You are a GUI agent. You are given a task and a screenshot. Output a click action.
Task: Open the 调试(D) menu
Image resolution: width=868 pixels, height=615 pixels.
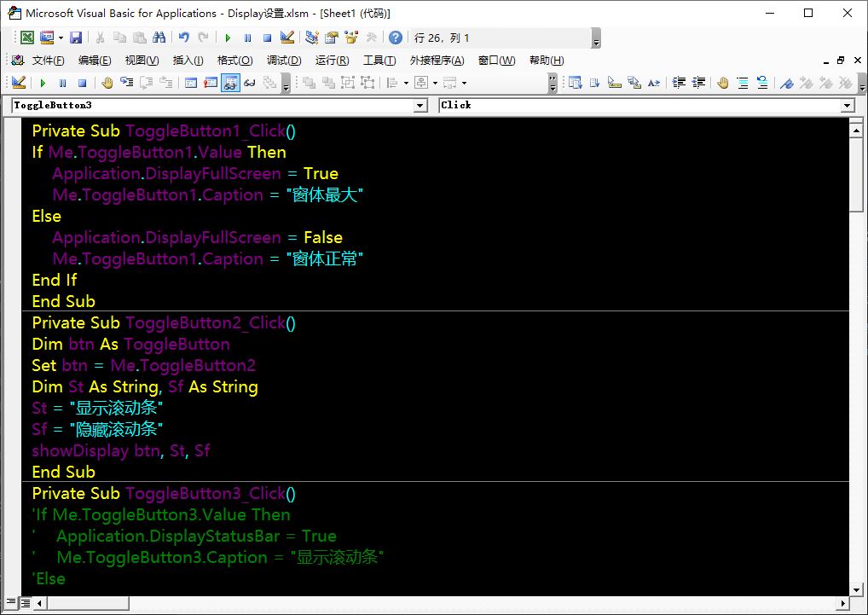(284, 61)
